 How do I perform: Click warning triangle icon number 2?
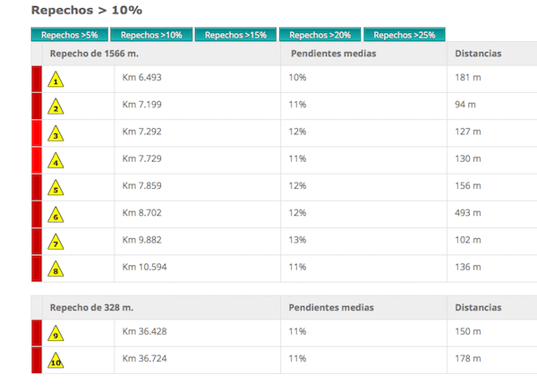pyautogui.click(x=55, y=107)
